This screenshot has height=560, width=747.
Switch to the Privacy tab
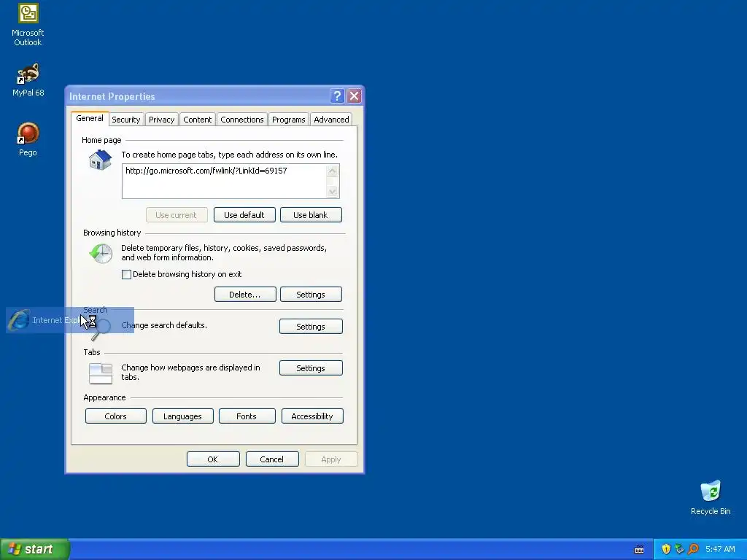(x=161, y=120)
